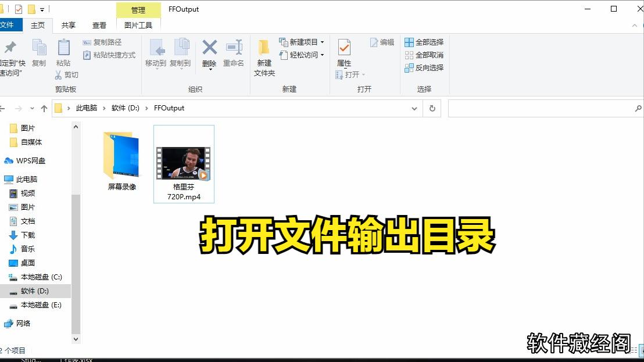Click the Paste (粘贴) icon

(63, 51)
